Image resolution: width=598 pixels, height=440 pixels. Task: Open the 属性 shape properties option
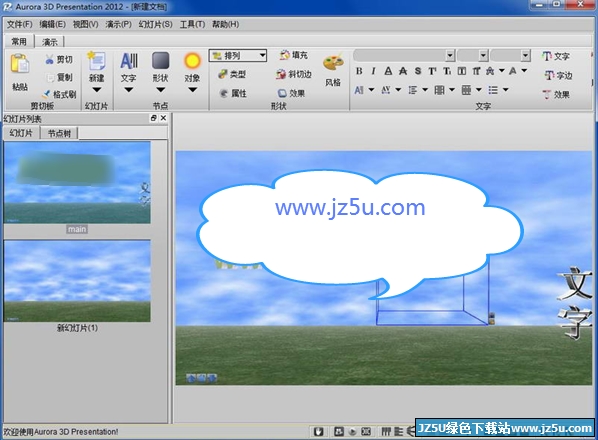click(x=233, y=93)
